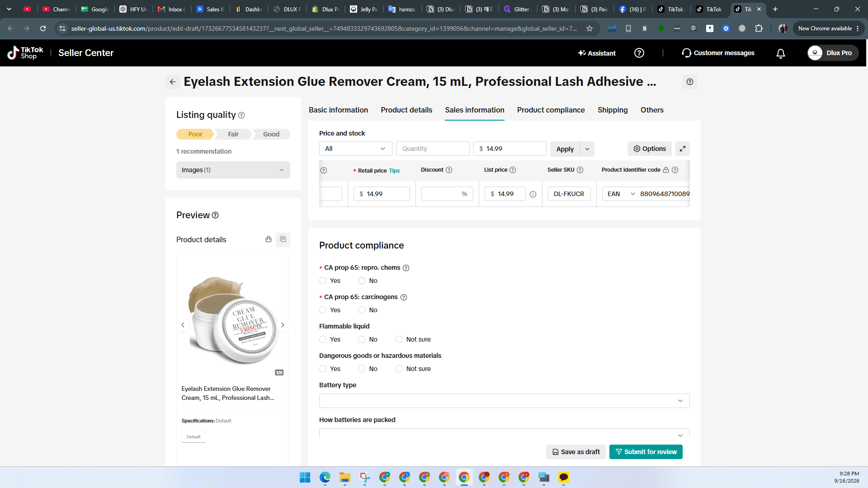Viewport: 868px width, 488px height.
Task: Click info icon next to list price value
Action: (533, 194)
